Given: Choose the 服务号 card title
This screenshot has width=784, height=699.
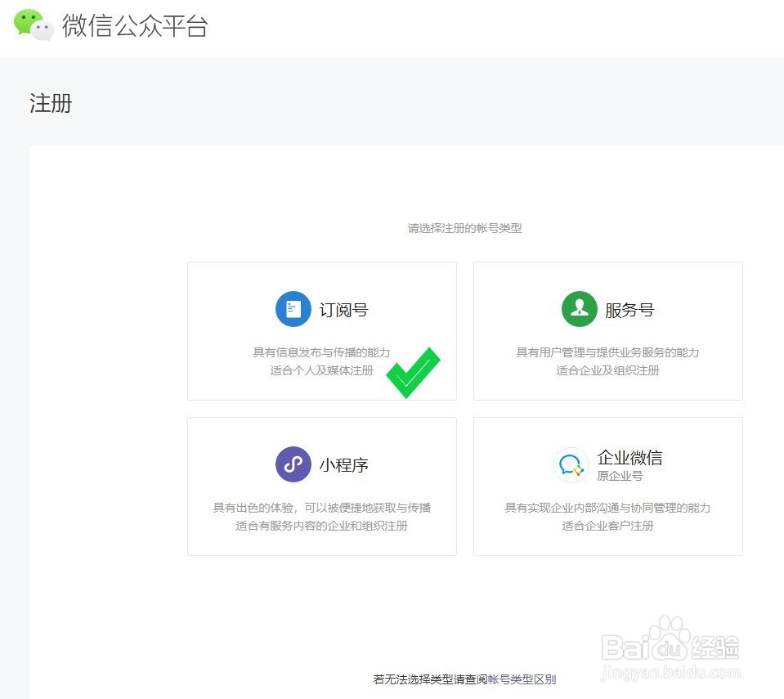Looking at the screenshot, I should coord(629,310).
